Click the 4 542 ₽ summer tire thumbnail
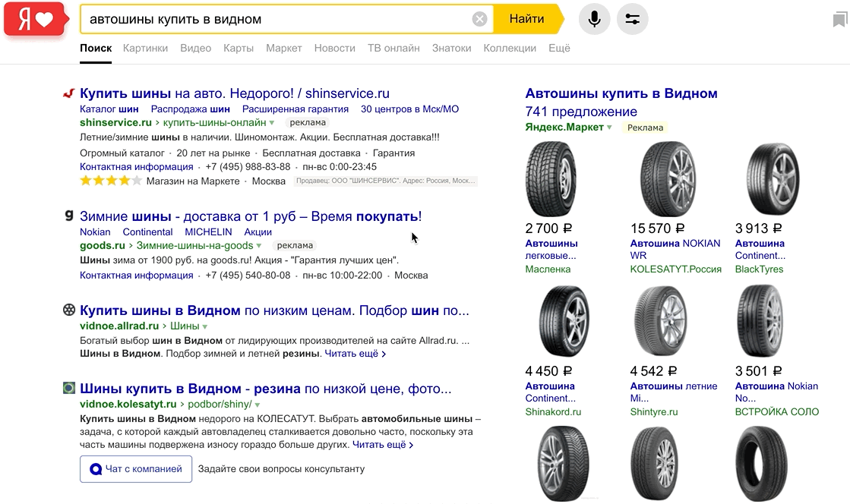850x504 pixels. coord(660,321)
